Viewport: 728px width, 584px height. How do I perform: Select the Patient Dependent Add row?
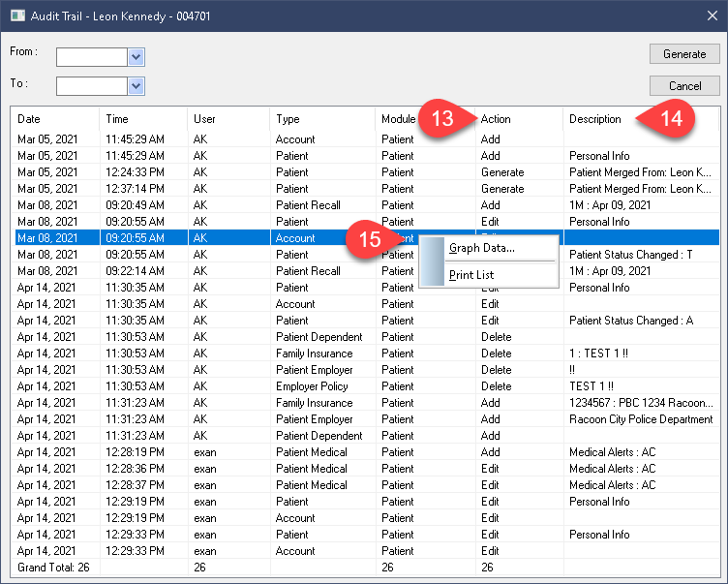coord(366,435)
